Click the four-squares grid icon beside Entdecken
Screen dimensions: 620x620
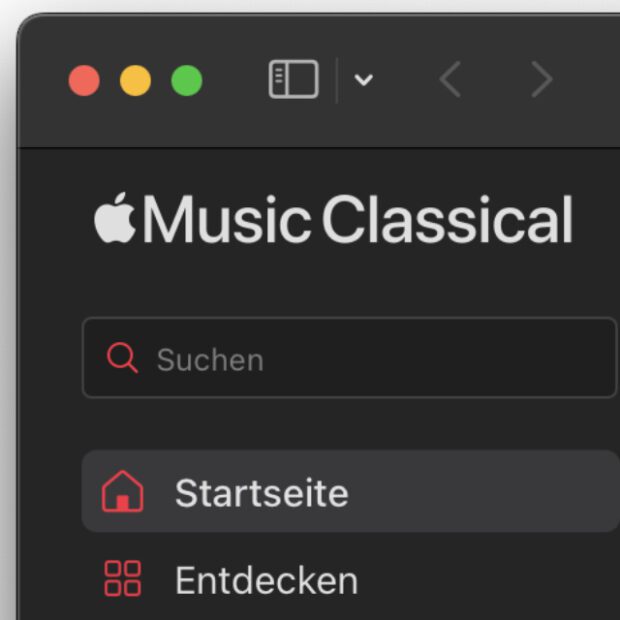(x=122, y=579)
